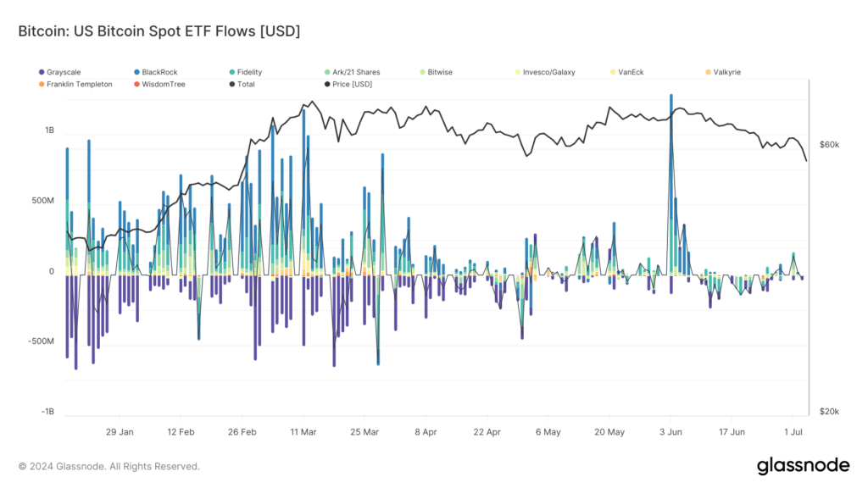
Task: Click the 22 Apr date label
Action: pos(487,432)
